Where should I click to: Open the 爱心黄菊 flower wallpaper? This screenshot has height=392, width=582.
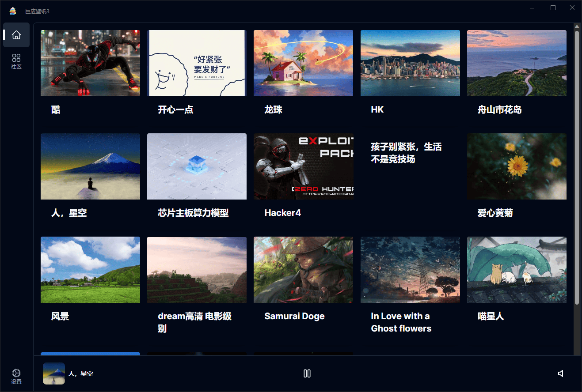[517, 166]
